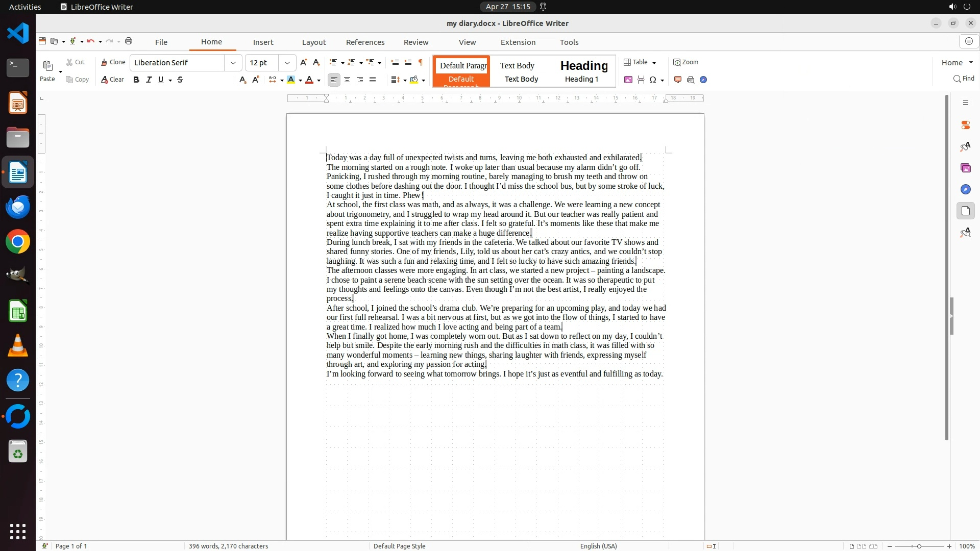Open the sidebar Gallery panel
Viewport: 980px width, 551px height.
click(965, 168)
